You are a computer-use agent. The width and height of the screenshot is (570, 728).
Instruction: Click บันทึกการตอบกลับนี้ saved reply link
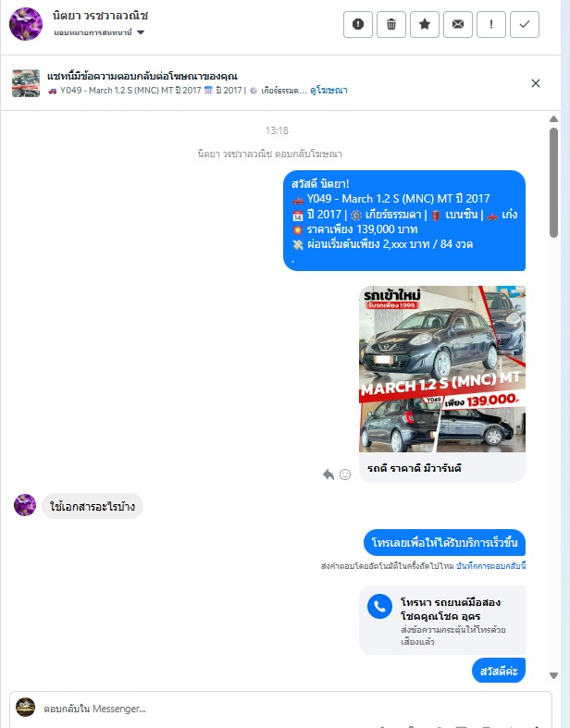(x=491, y=566)
